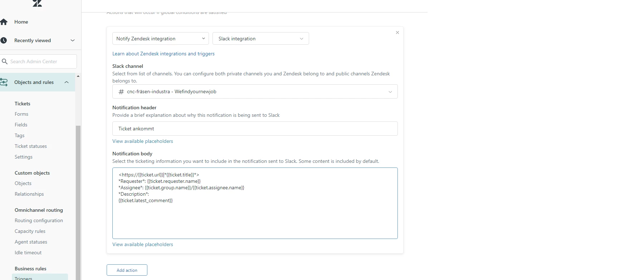Click the Zendesk logo icon
Viewport: 644px width, 280px height.
(37, 3)
